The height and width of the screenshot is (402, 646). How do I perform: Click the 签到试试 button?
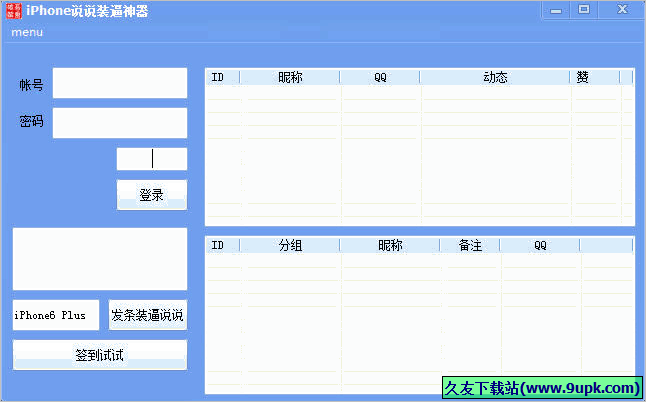click(100, 355)
